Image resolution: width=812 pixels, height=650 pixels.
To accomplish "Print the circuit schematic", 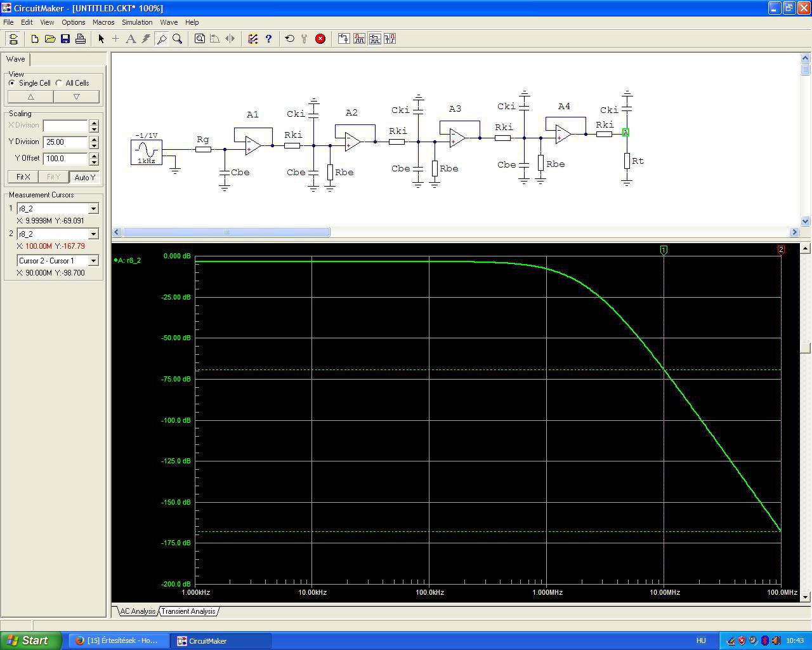I will 81,39.
